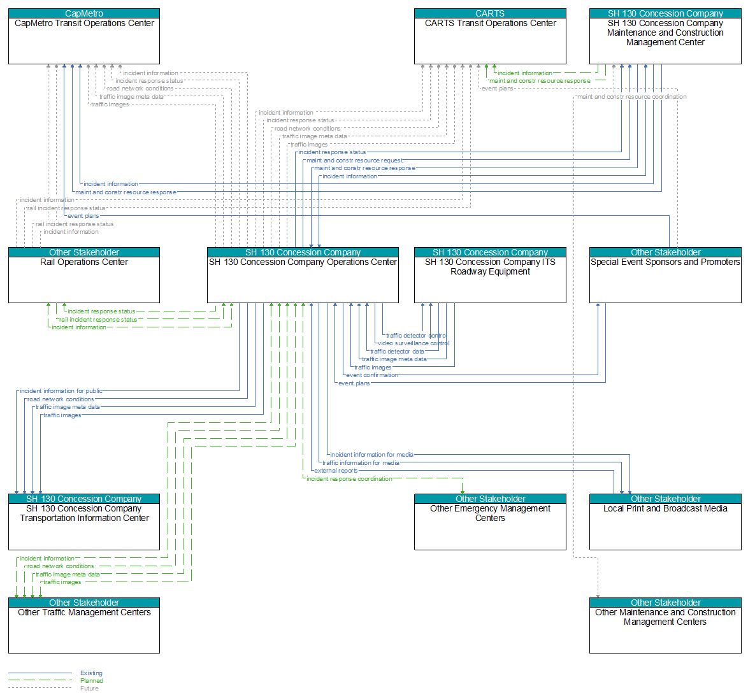Select the Local Print and Broadcast Media box
Screen dimensions: 748x700
pos(665,522)
